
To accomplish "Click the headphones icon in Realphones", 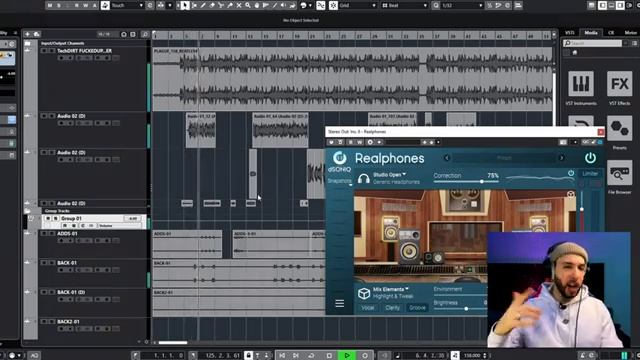I will [x=363, y=178].
